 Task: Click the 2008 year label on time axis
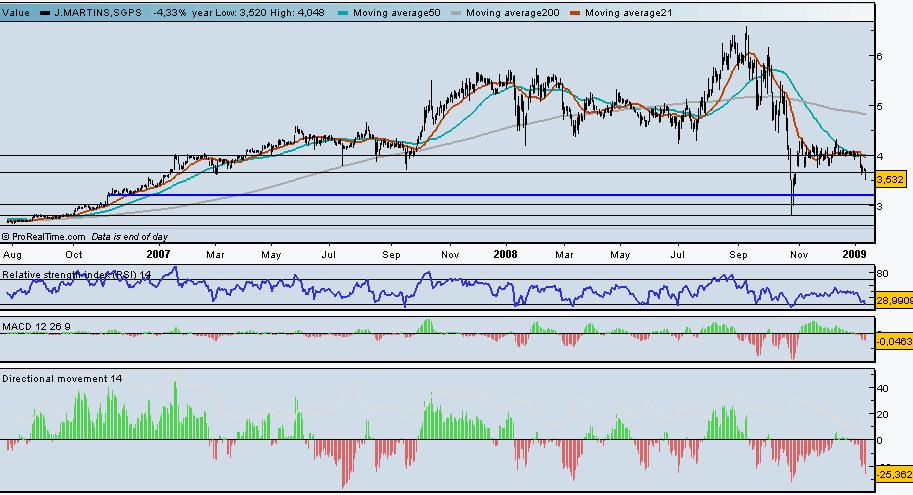(x=505, y=254)
